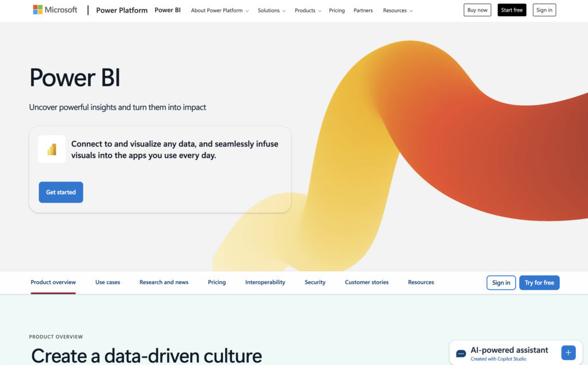The image size is (588, 365).
Task: Click the 'Create a data-driven culture' heading
Action: coord(146,356)
